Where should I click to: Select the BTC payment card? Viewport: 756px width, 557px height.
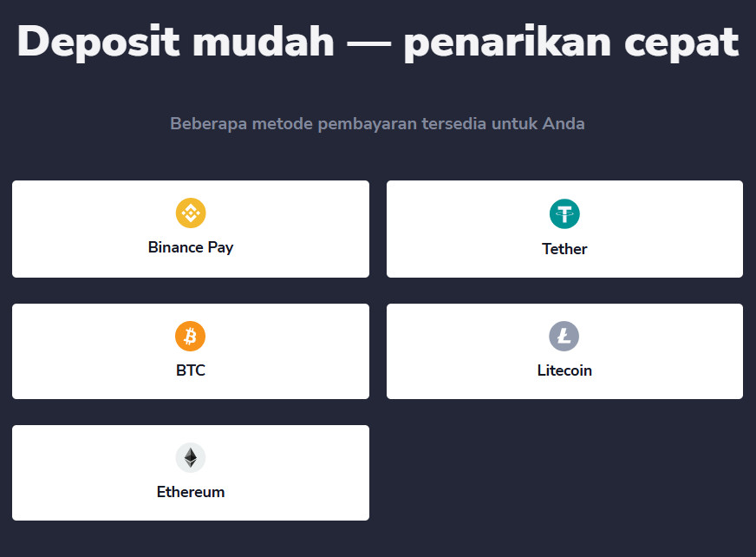tap(191, 351)
